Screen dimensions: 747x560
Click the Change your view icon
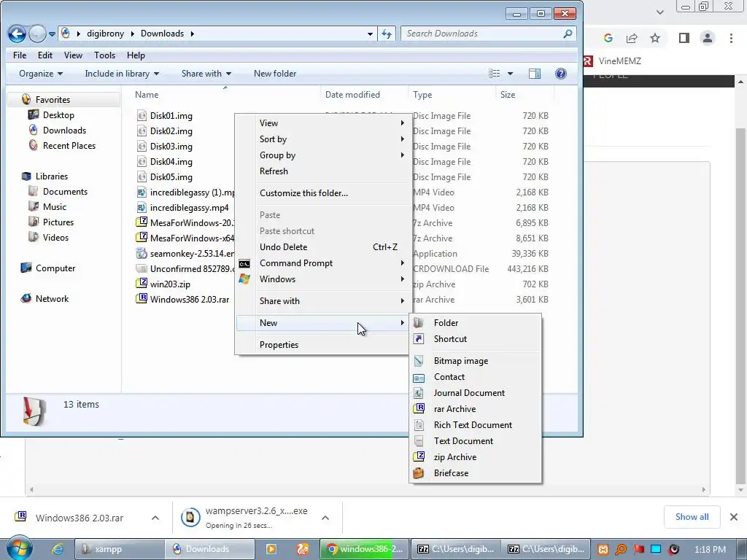click(495, 74)
